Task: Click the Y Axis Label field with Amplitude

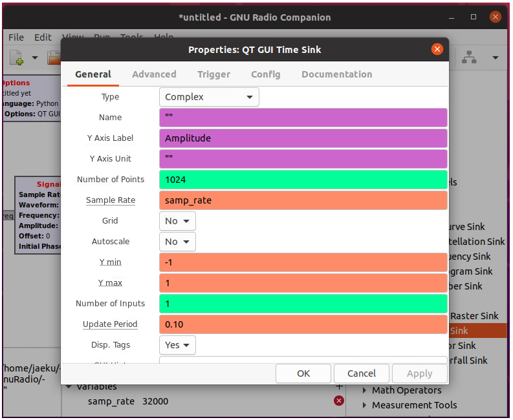Action: click(x=303, y=138)
